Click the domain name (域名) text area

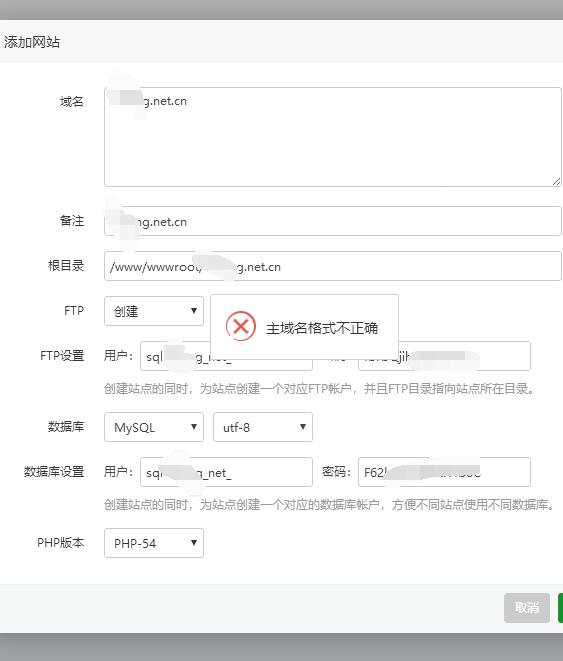tap(333, 137)
